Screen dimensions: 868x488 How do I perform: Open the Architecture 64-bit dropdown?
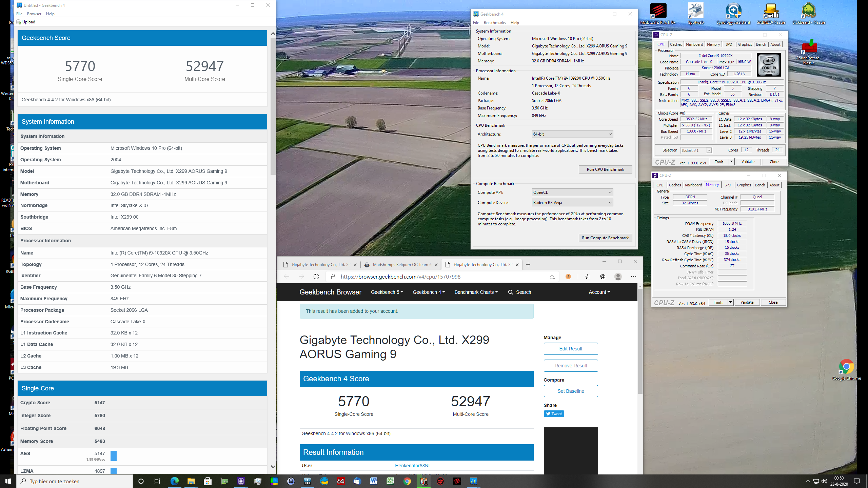click(x=572, y=134)
